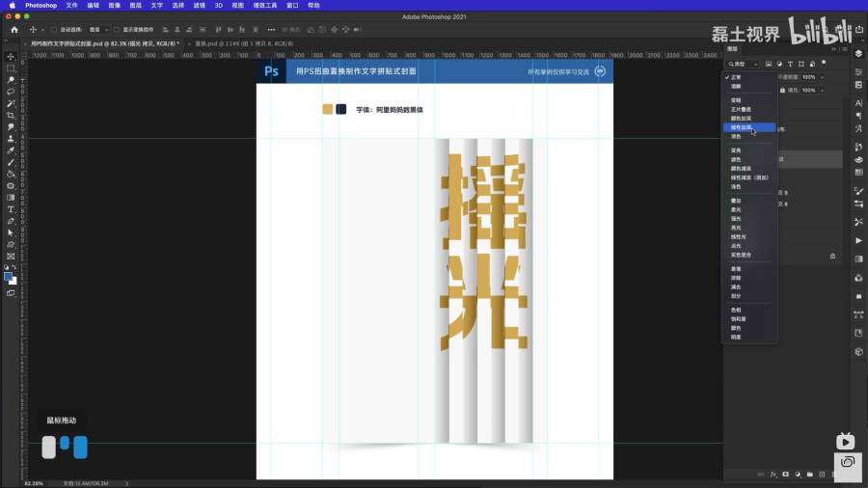Open the 图层 auto-select target dropdown
This screenshot has height=488, width=868.
pyautogui.click(x=98, y=30)
